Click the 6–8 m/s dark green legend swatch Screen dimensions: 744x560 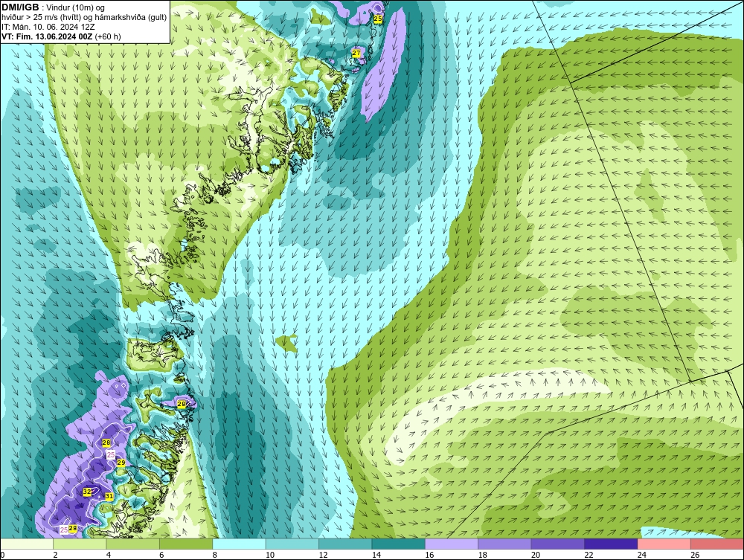tap(186, 544)
